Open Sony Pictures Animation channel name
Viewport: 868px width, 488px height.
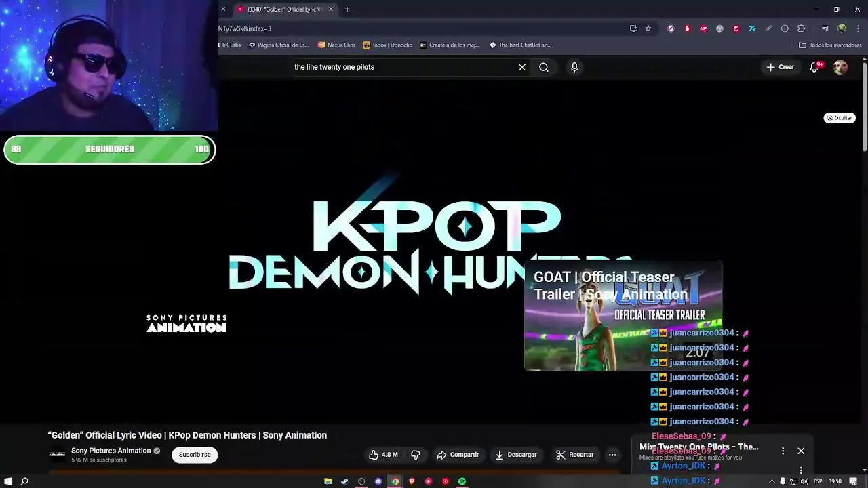click(111, 451)
